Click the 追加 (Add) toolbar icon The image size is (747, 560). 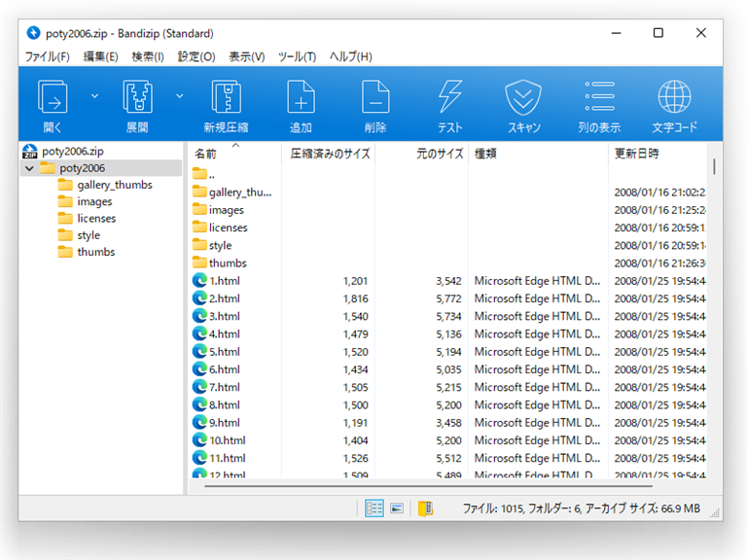(x=301, y=97)
